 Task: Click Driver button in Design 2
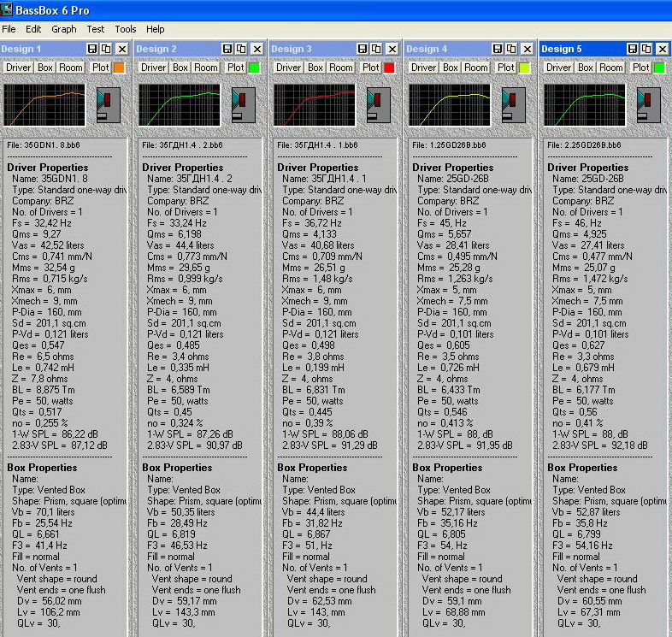(x=153, y=68)
